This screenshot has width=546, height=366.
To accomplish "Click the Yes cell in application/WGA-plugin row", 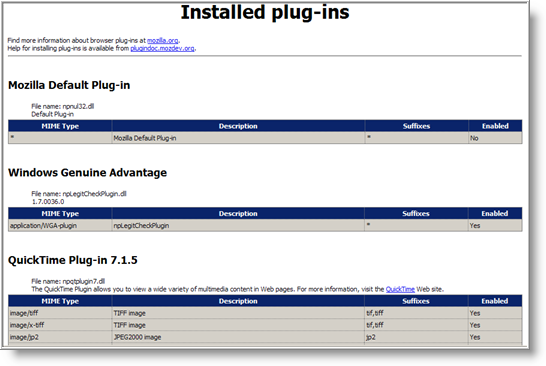I will [x=495, y=225].
